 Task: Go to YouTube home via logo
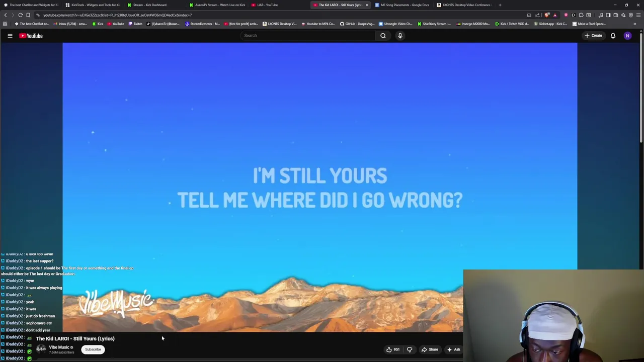point(31,36)
